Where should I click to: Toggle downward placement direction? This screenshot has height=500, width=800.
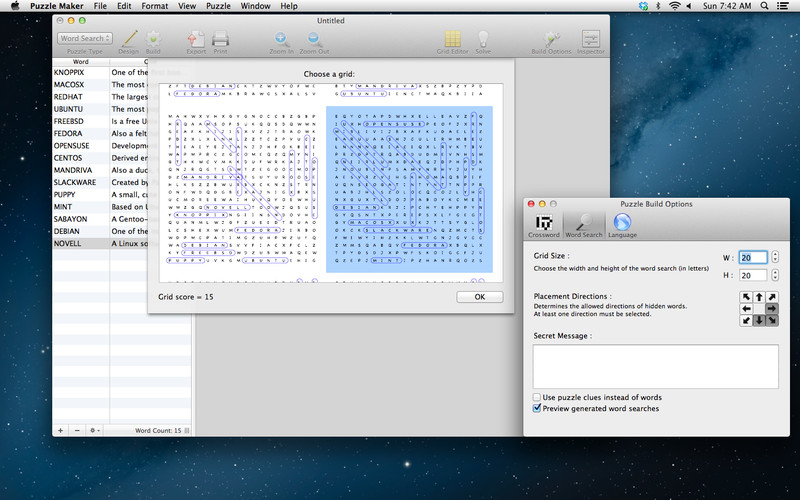pos(759,320)
